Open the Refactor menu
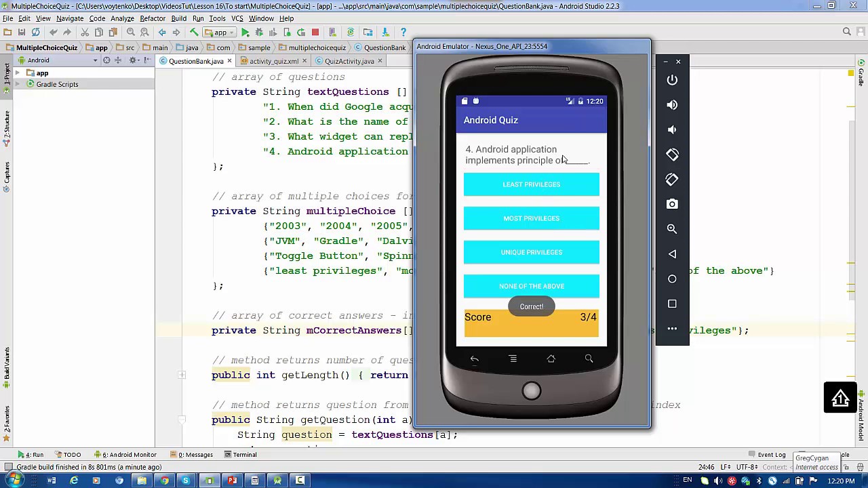The height and width of the screenshot is (488, 868). tap(153, 18)
